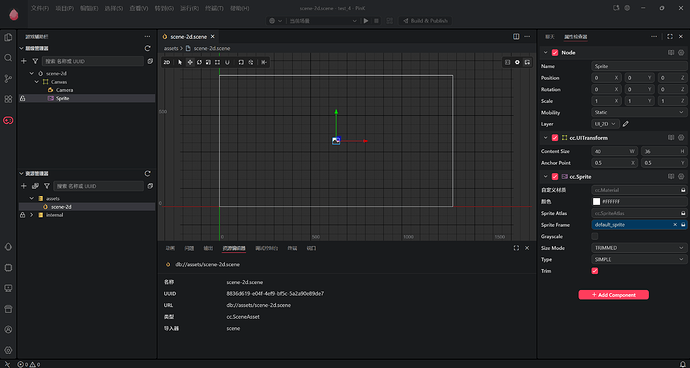Open cc.Sprite component help book icon
Screen dimensions: 690x368
[x=671, y=177]
